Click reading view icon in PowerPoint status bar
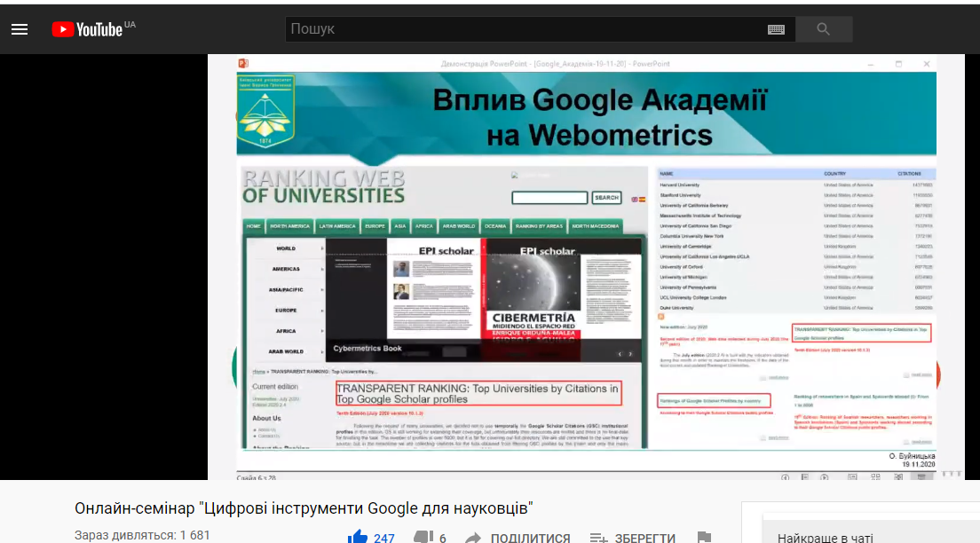Viewport: 980px width, 543px height. [898, 476]
